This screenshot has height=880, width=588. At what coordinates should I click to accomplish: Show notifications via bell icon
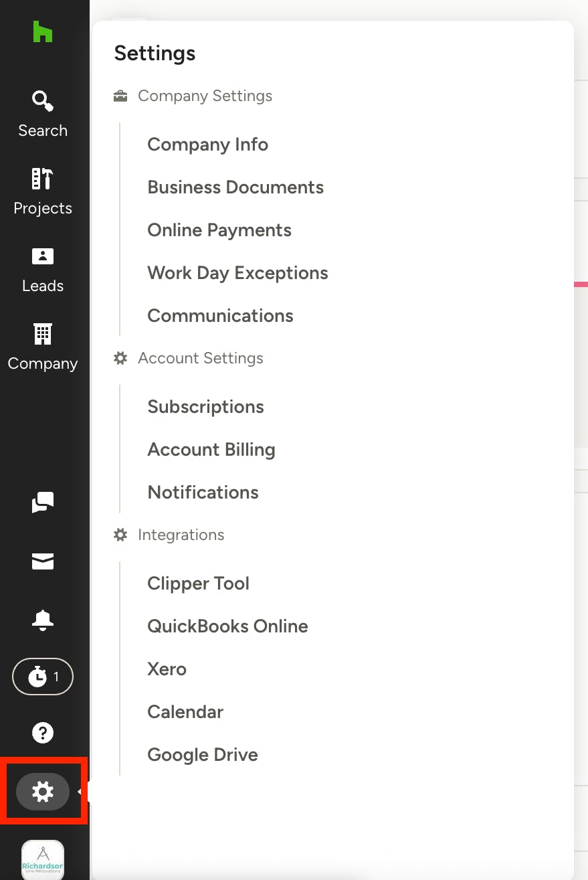pyautogui.click(x=43, y=620)
